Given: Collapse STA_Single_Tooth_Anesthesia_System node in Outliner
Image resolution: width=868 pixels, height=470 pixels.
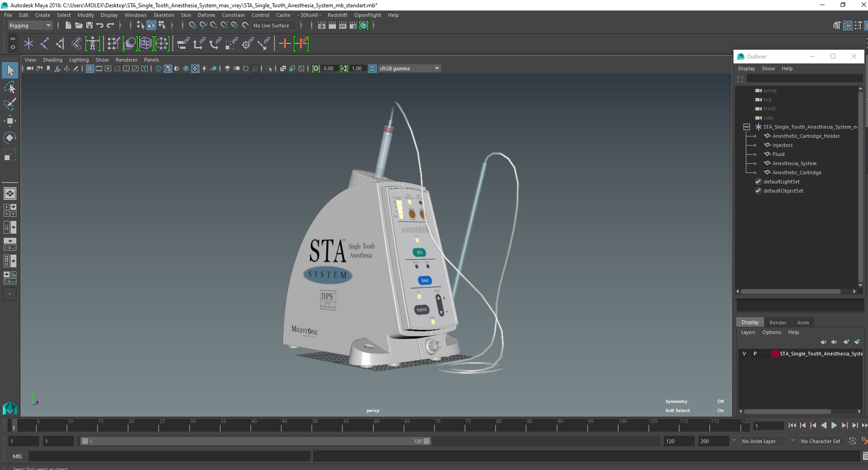Looking at the screenshot, I should (x=746, y=127).
